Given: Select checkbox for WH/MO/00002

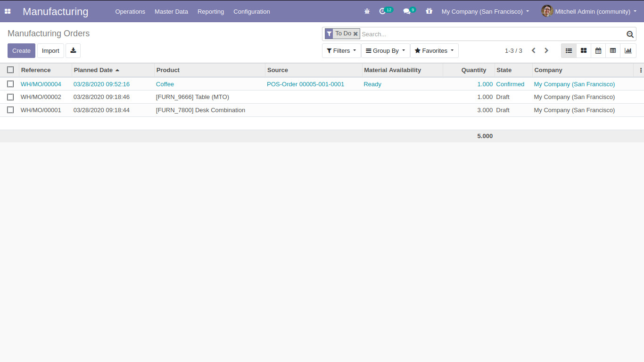Looking at the screenshot, I should point(10,97).
